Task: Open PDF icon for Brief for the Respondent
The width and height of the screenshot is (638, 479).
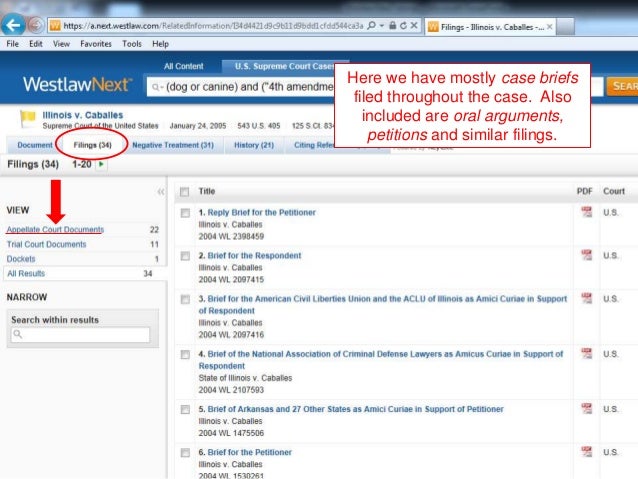Action: point(586,255)
